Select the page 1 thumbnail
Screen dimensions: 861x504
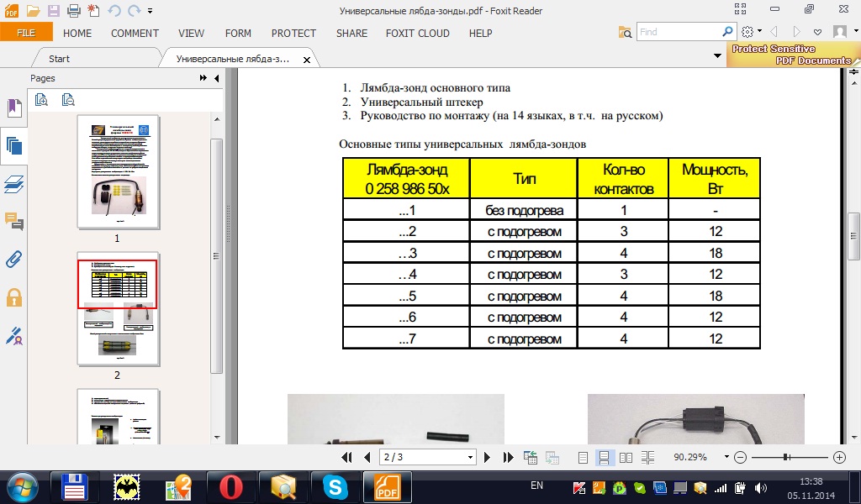117,172
